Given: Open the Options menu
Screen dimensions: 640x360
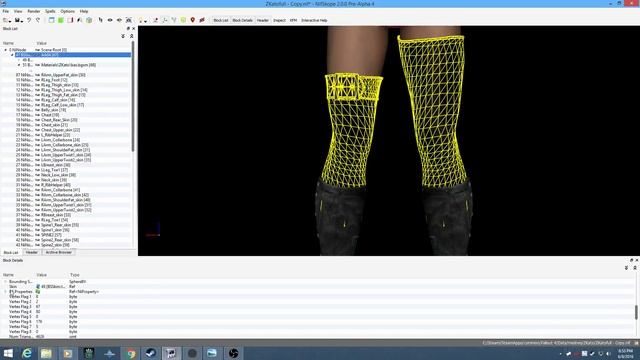Looking at the screenshot, I should 67,11.
